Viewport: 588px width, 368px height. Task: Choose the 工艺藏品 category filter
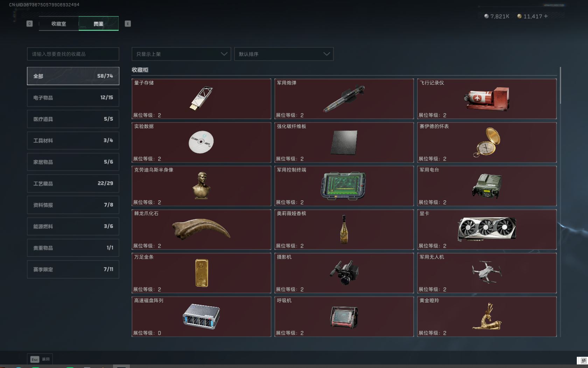point(73,183)
